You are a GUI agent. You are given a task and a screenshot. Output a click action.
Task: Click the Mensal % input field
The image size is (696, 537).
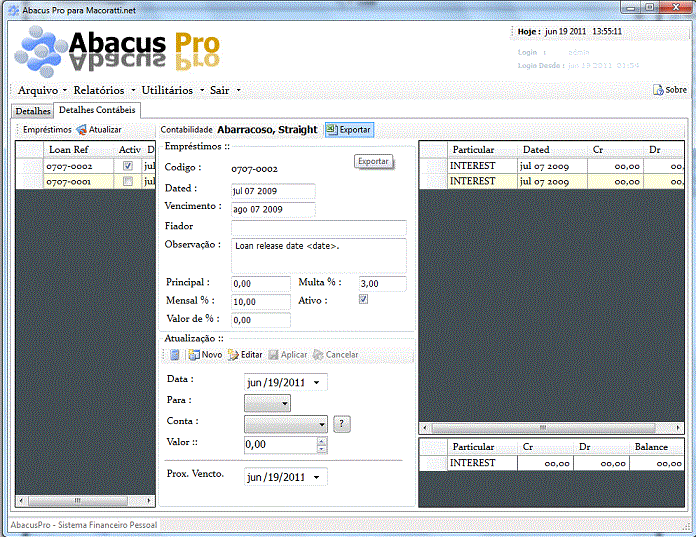click(x=261, y=302)
